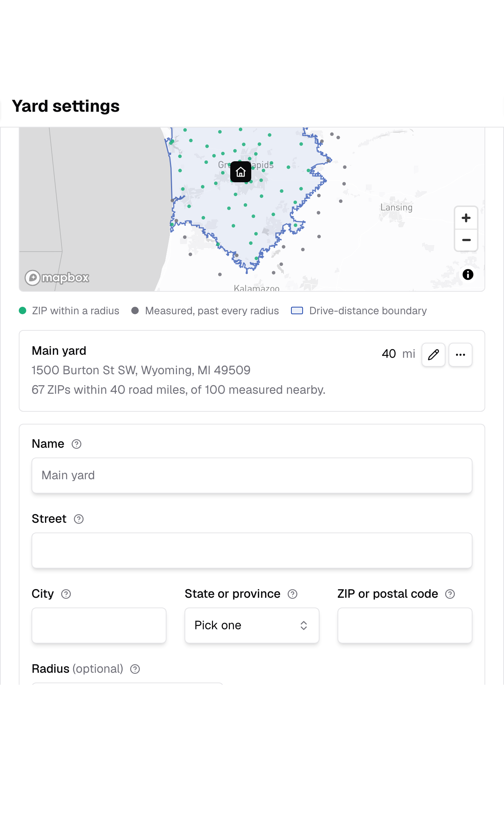Click the Mapbox logo
This screenshot has width=504, height=813.
57,278
